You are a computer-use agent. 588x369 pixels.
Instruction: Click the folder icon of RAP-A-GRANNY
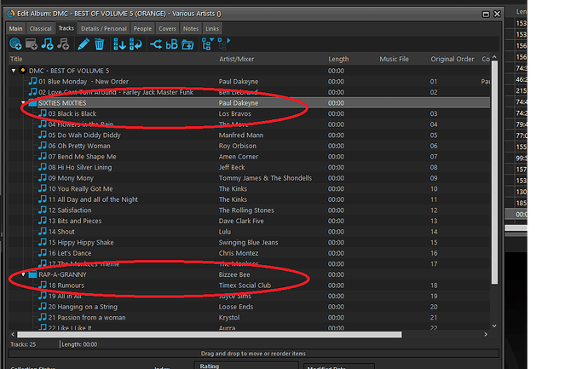point(32,274)
